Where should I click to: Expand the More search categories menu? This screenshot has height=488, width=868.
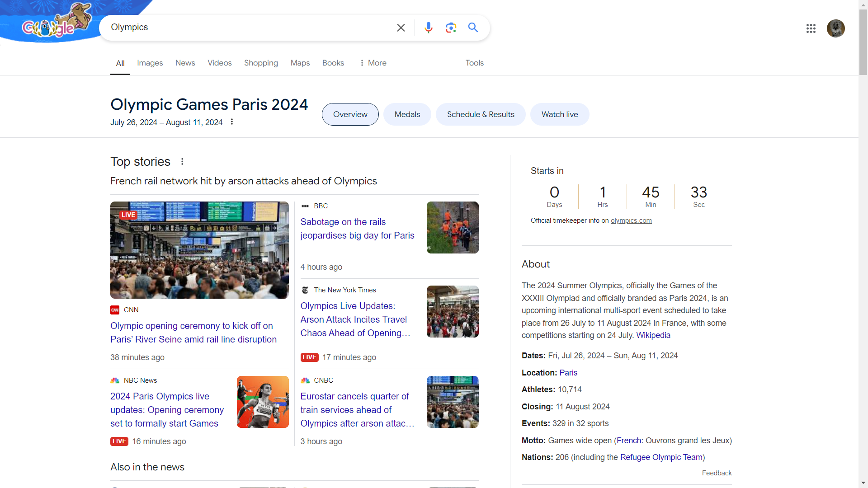373,63
